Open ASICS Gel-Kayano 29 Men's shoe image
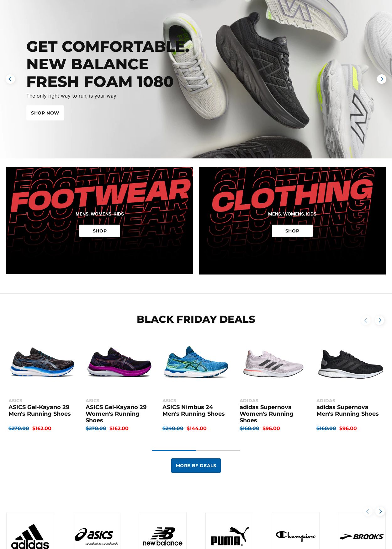Image resolution: width=392 pixels, height=549 pixels. [x=42, y=362]
